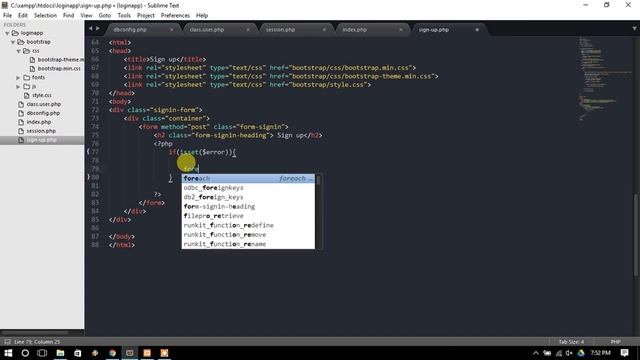Open the Edit menu
Screen dimensions: 640x360
23,16
